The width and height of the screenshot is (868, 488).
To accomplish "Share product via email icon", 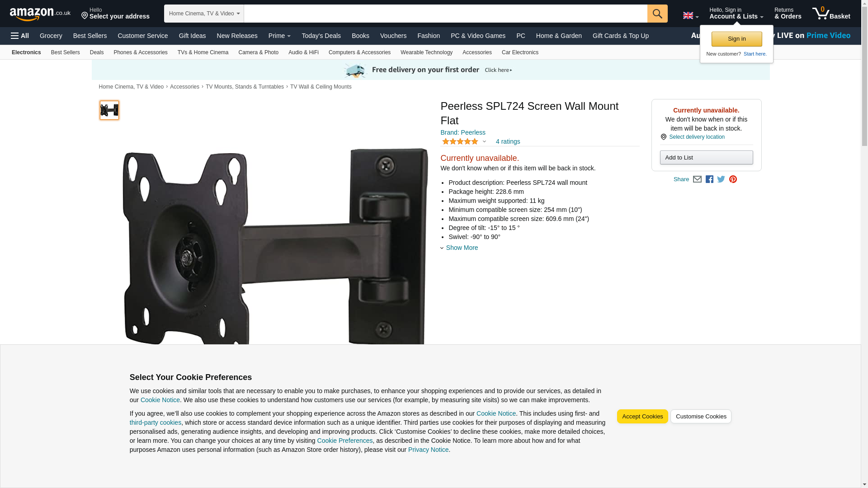I will coord(697,179).
